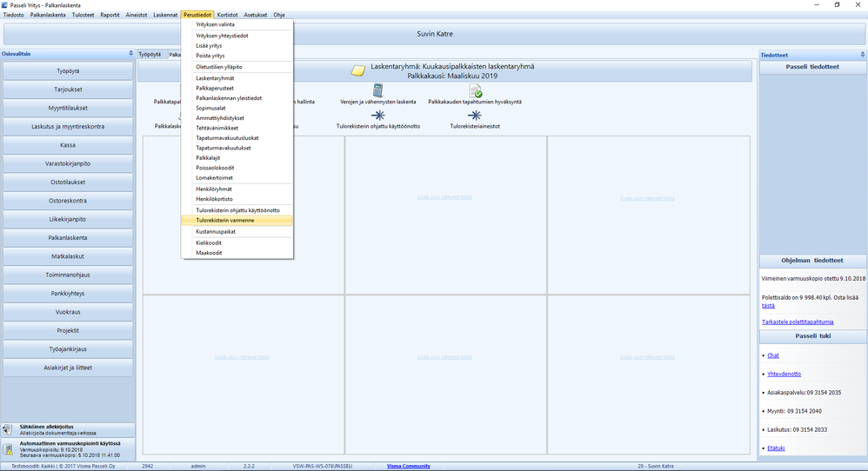Open the Laskennat menu

(165, 15)
